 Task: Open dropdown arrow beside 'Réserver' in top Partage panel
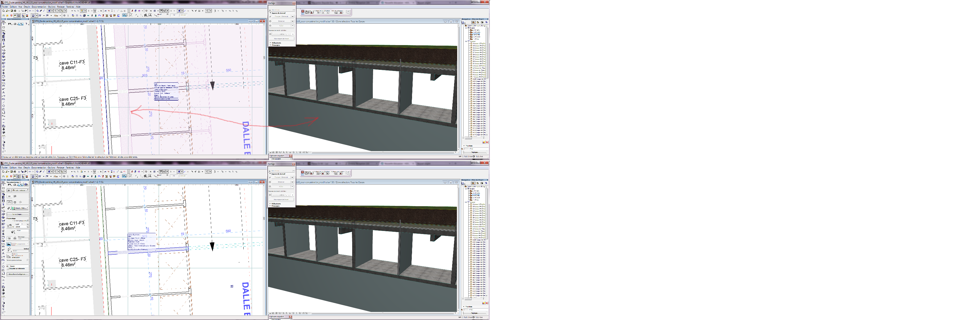click(x=293, y=21)
